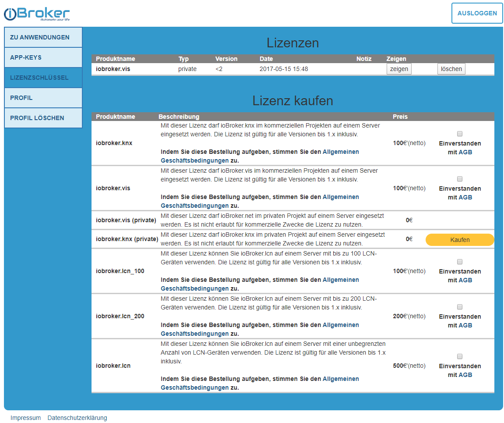This screenshot has height=423, width=504.
Task: Click the iobroker.lcn_100 product name
Action: click(120, 271)
